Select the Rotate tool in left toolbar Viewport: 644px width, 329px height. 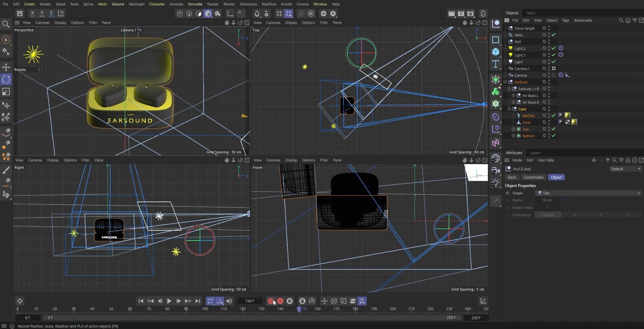click(x=6, y=80)
